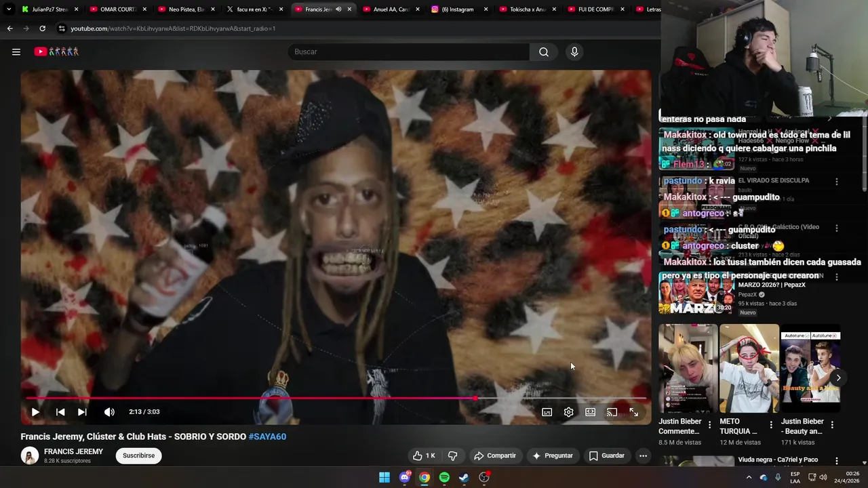Screen dimensions: 868x488
Task: Close the Instagram tab
Action: point(486,9)
